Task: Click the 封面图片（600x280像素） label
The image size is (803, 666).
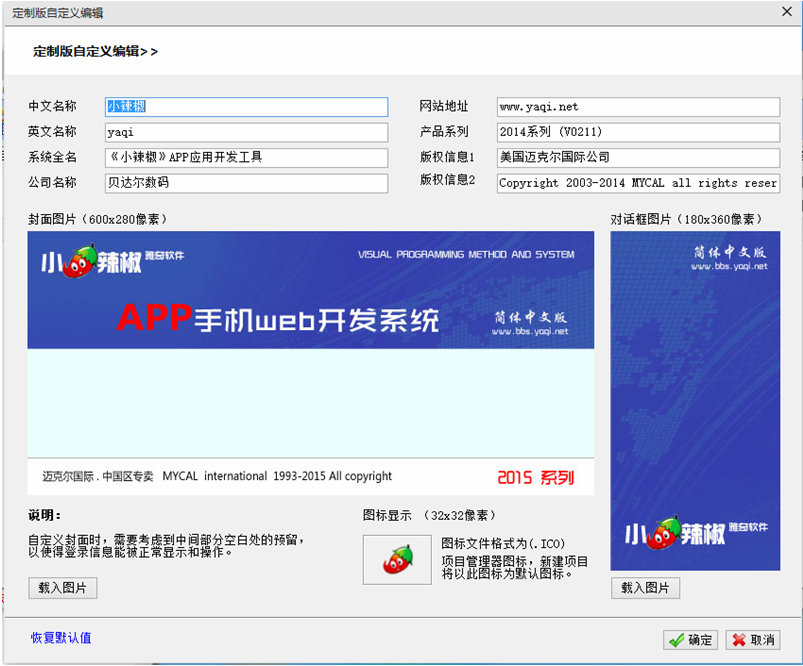Action: (97, 219)
